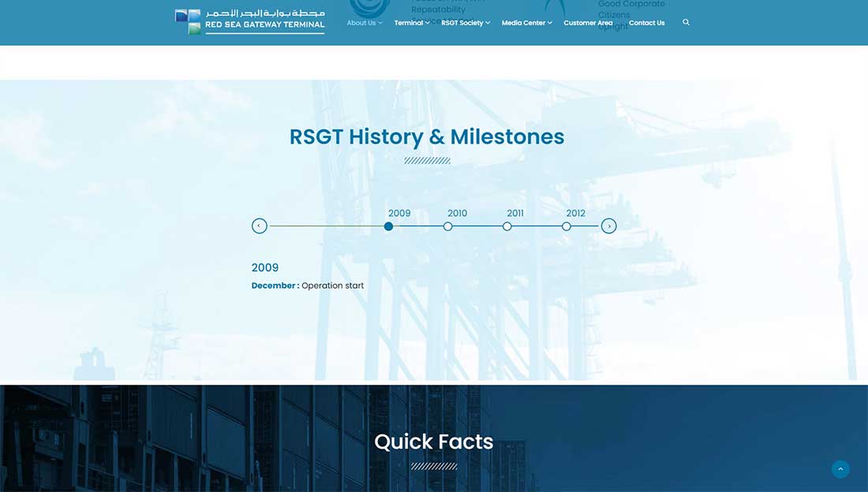
Task: Open the Contact Us link
Action: pos(646,23)
